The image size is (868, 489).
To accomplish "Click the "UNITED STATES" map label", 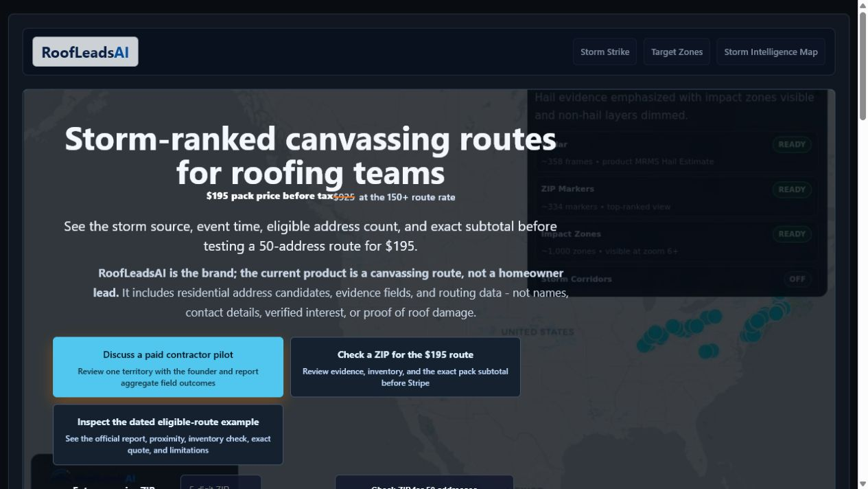I will tap(537, 332).
